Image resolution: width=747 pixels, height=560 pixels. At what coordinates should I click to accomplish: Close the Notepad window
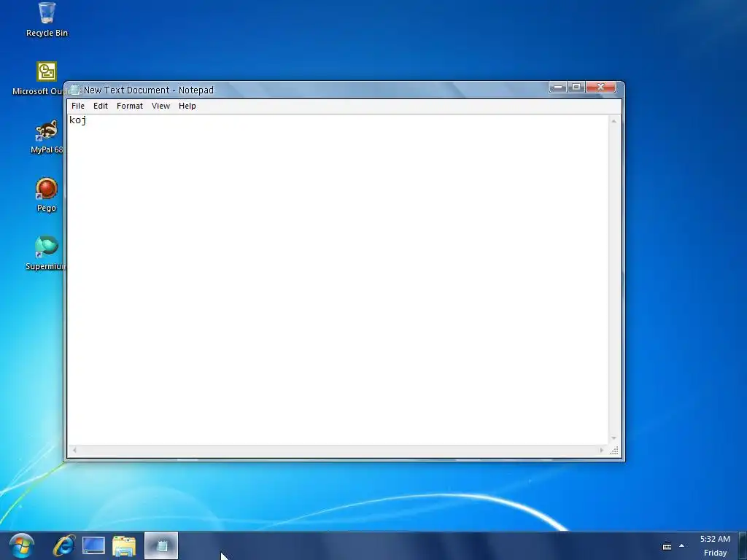(x=601, y=87)
